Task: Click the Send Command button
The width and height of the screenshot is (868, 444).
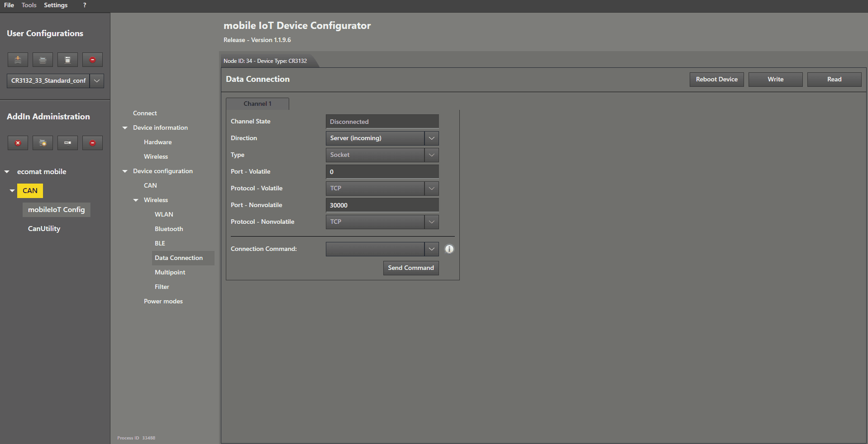Action: click(x=410, y=268)
